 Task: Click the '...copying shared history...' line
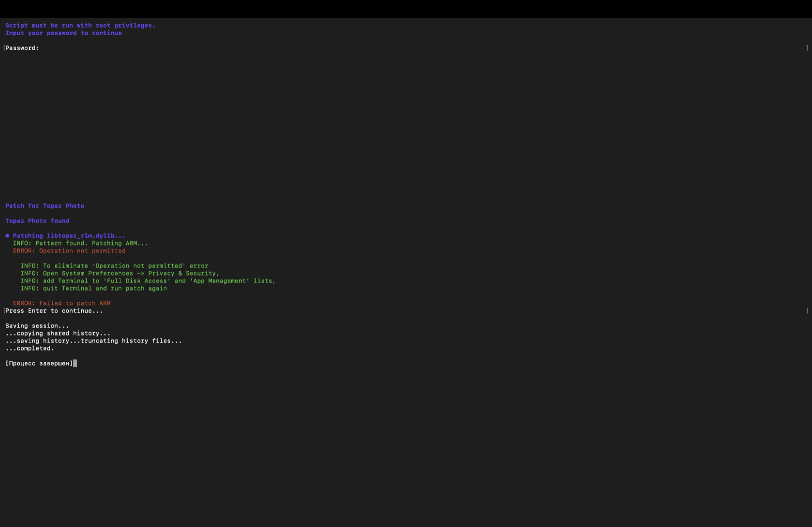pyautogui.click(x=58, y=334)
